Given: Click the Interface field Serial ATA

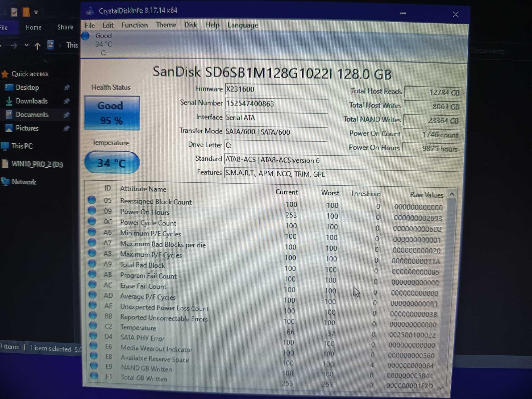Looking at the screenshot, I should [276, 118].
